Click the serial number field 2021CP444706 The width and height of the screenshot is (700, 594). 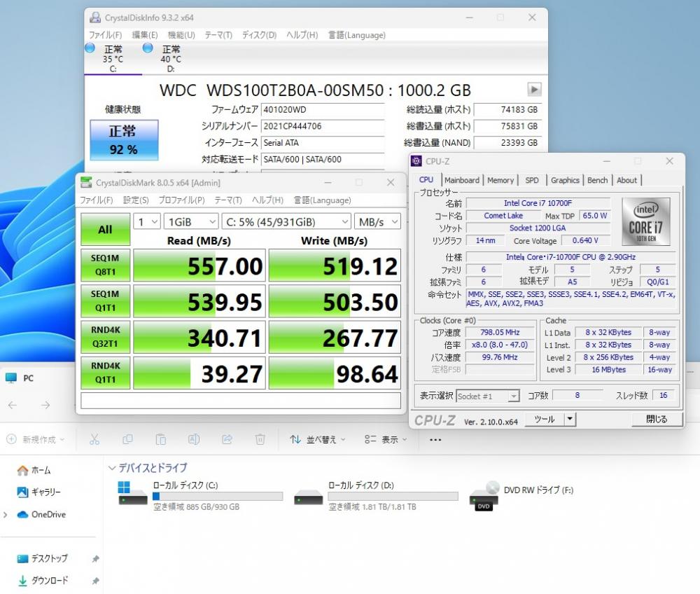point(323,126)
